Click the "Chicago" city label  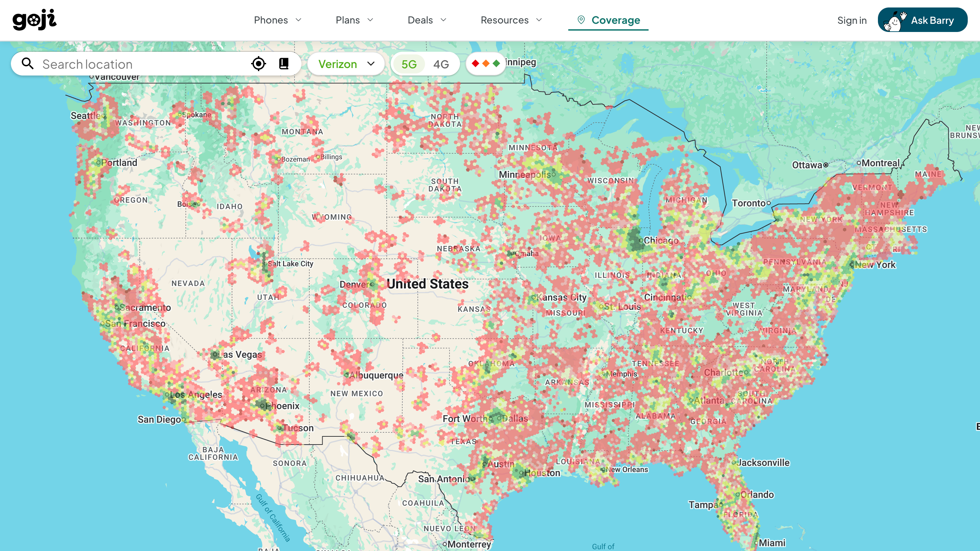pyautogui.click(x=661, y=241)
